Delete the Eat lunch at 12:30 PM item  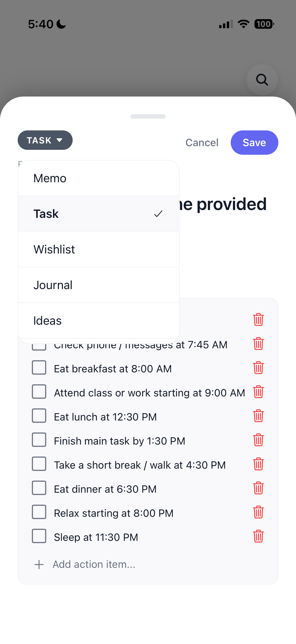point(258,416)
